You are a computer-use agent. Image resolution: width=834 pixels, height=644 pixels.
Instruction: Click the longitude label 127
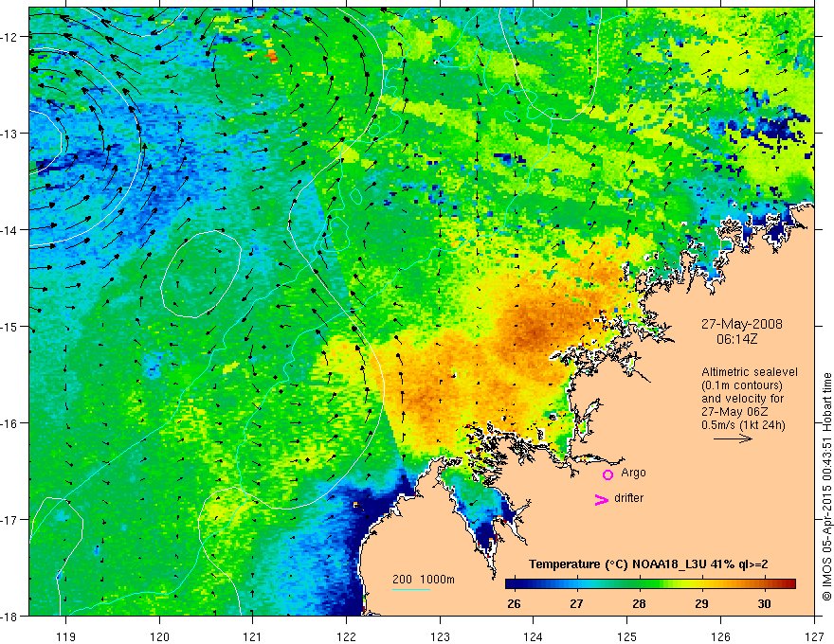pyautogui.click(x=814, y=637)
